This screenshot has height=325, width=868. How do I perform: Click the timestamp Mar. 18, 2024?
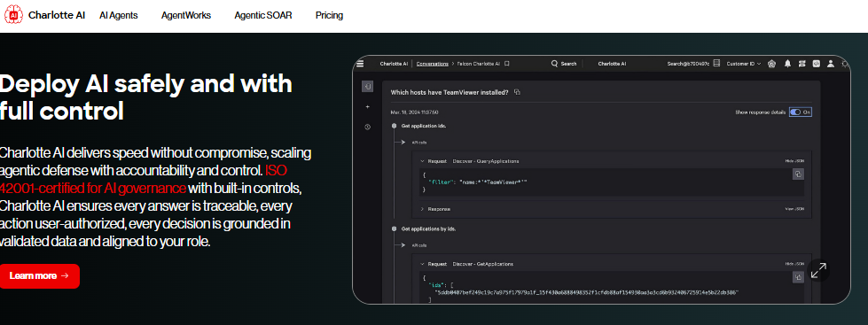(x=414, y=112)
